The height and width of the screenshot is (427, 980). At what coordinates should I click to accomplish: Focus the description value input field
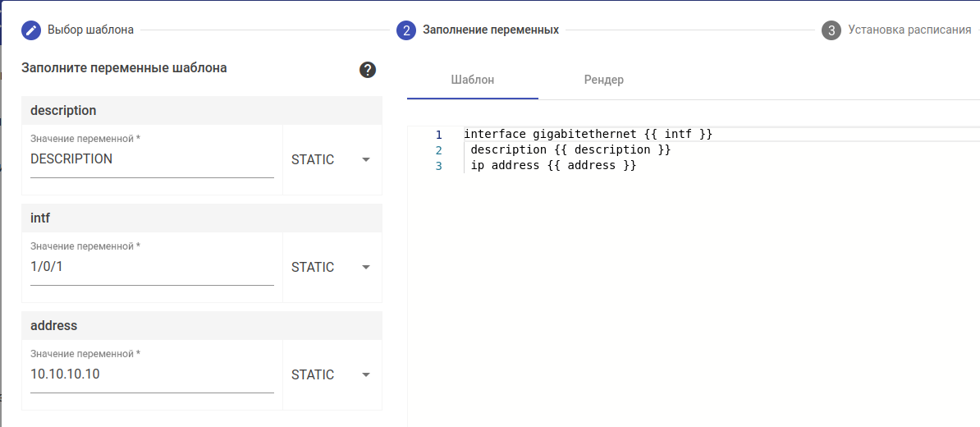point(152,160)
